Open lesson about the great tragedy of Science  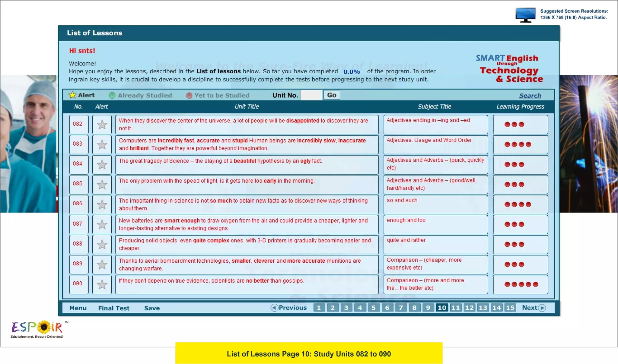pos(247,164)
